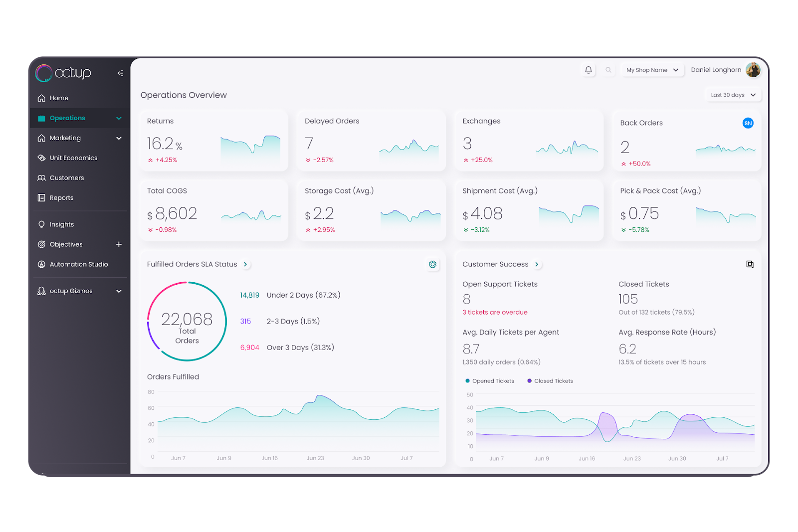Viewport: 798px width, 532px height.
Task: Click Daniel Longhorn user name
Action: [716, 70]
